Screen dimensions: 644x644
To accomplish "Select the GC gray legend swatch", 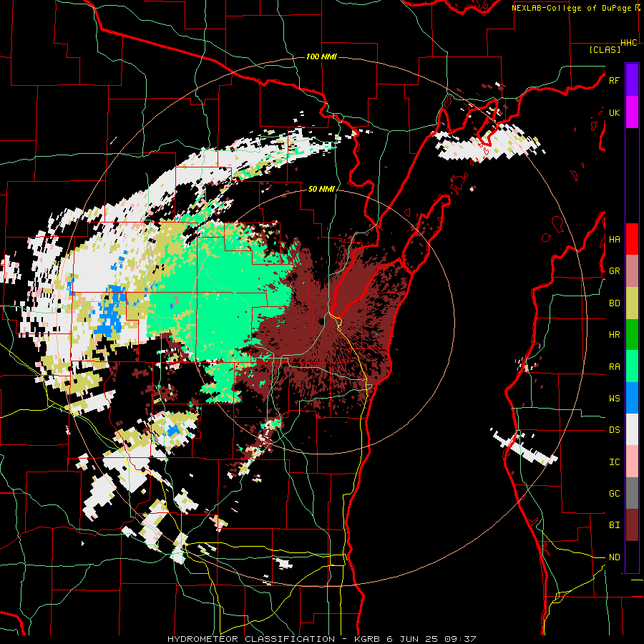I will [x=632, y=493].
